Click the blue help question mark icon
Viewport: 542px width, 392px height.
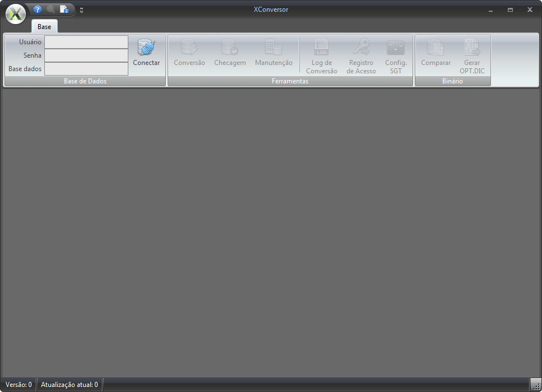38,10
